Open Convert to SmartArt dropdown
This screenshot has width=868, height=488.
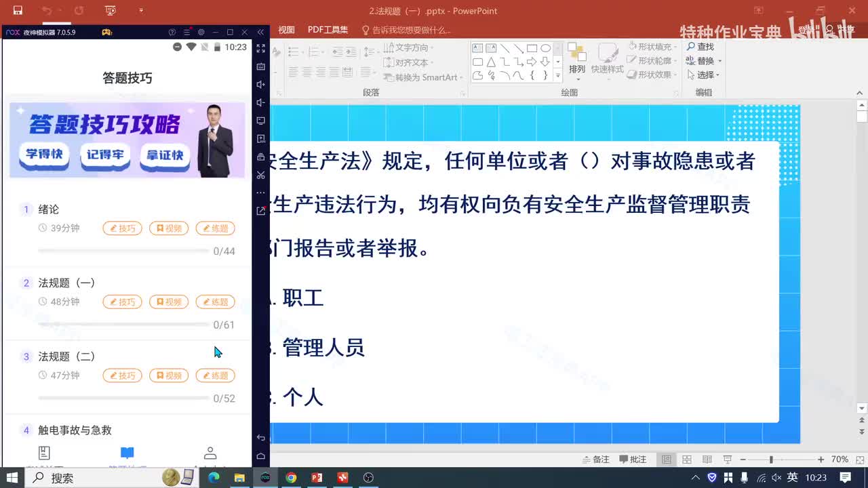423,77
